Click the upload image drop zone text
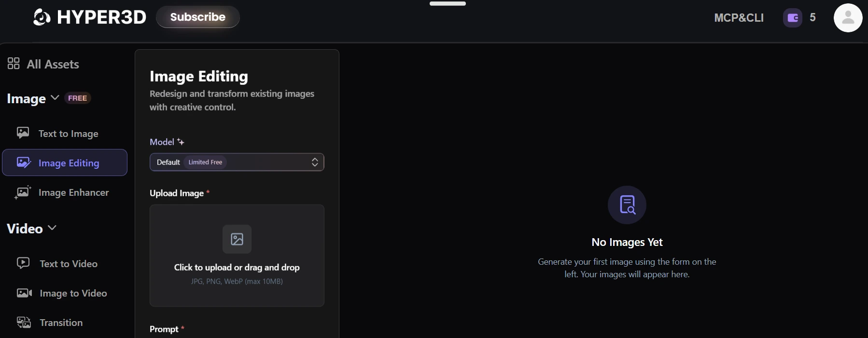 pyautogui.click(x=237, y=267)
